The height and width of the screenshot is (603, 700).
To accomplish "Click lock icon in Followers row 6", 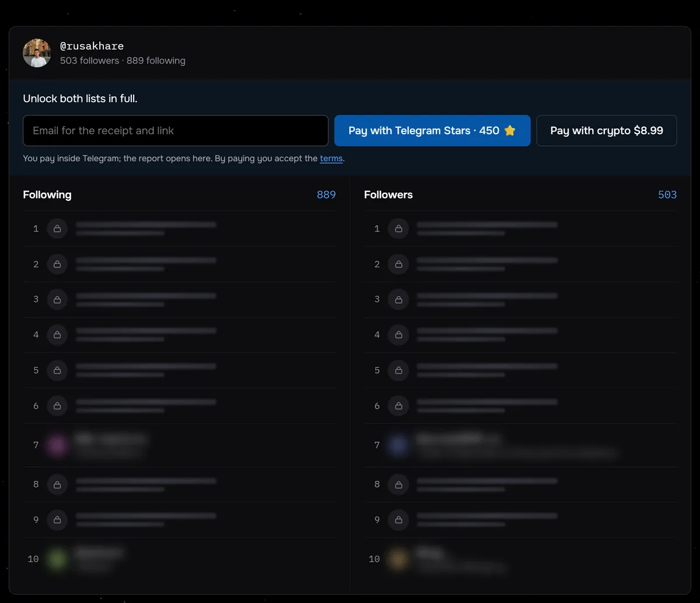I will pos(398,406).
